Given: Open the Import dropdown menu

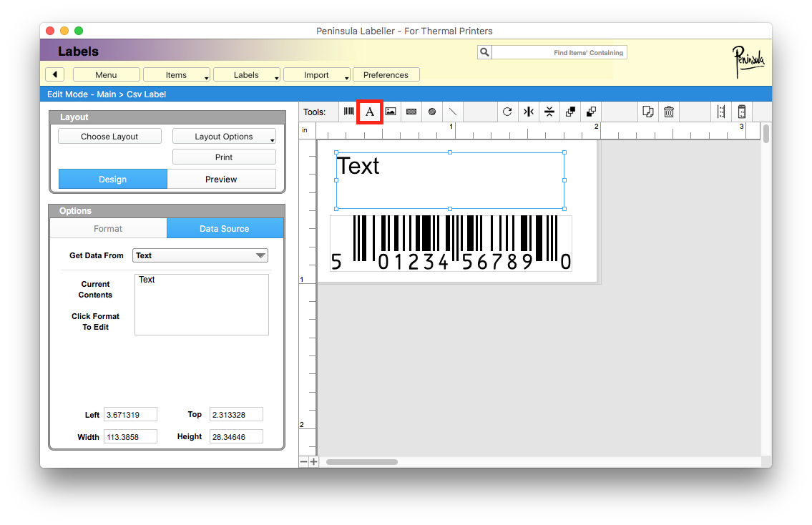Looking at the screenshot, I should (x=317, y=74).
